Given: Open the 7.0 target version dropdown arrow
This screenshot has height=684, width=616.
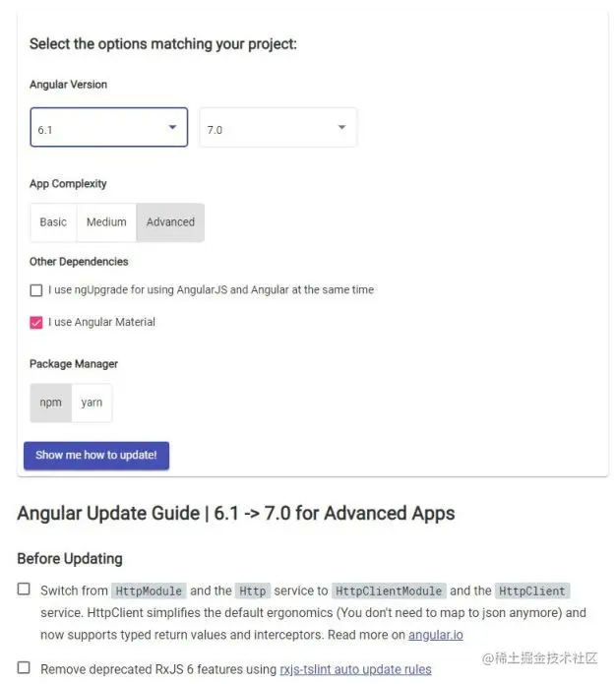Looking at the screenshot, I should [342, 127].
